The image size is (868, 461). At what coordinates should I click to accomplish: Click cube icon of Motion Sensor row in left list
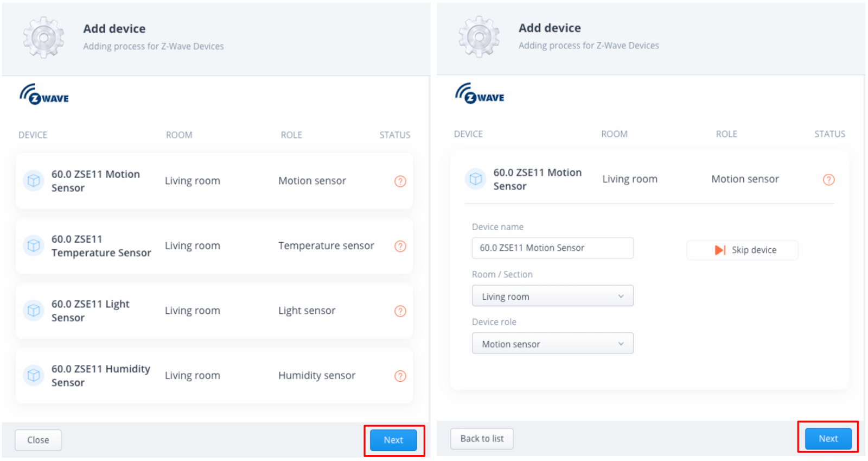click(34, 181)
